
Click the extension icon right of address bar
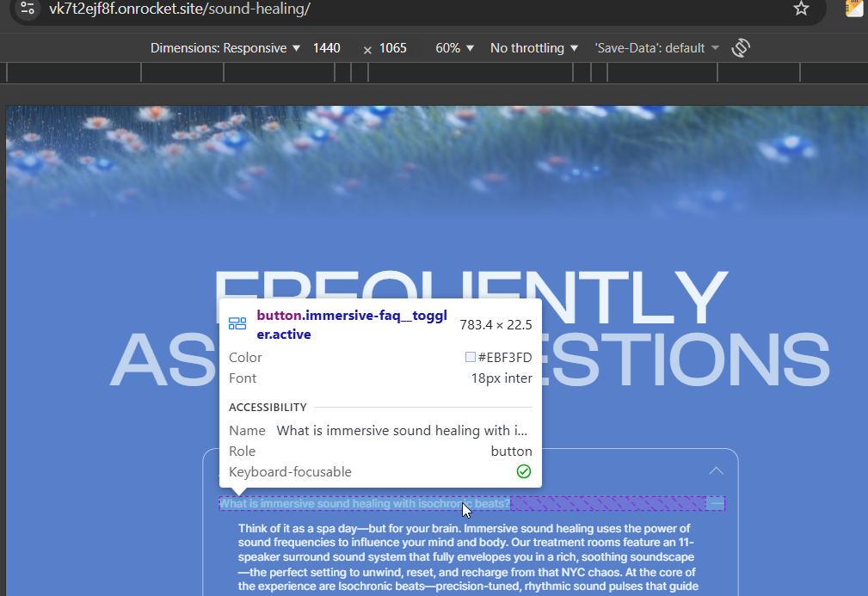[856, 8]
